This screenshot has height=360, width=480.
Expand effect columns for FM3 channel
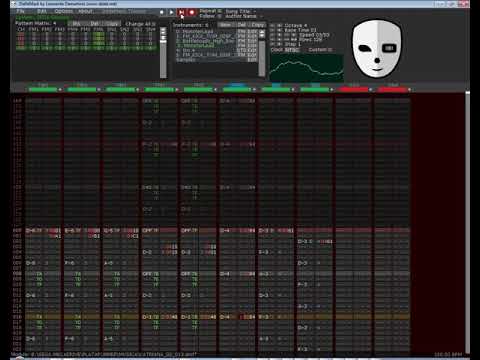[x=138, y=89]
